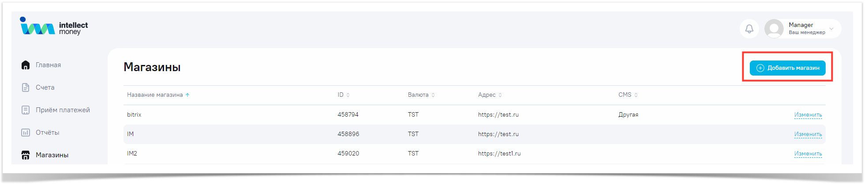Viewport: 868px width, 186px height.
Task: Click Изменить link for IM2 store
Action: 808,154
